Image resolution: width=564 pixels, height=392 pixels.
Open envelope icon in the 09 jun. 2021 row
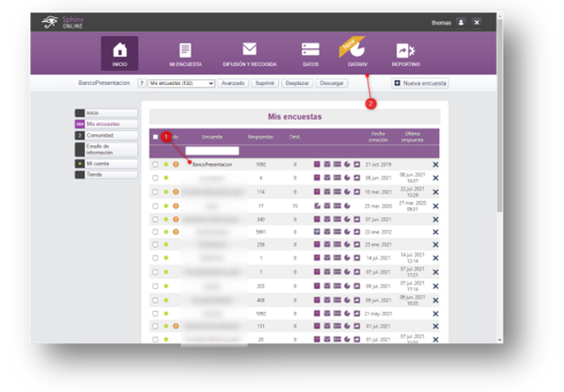pos(327,300)
